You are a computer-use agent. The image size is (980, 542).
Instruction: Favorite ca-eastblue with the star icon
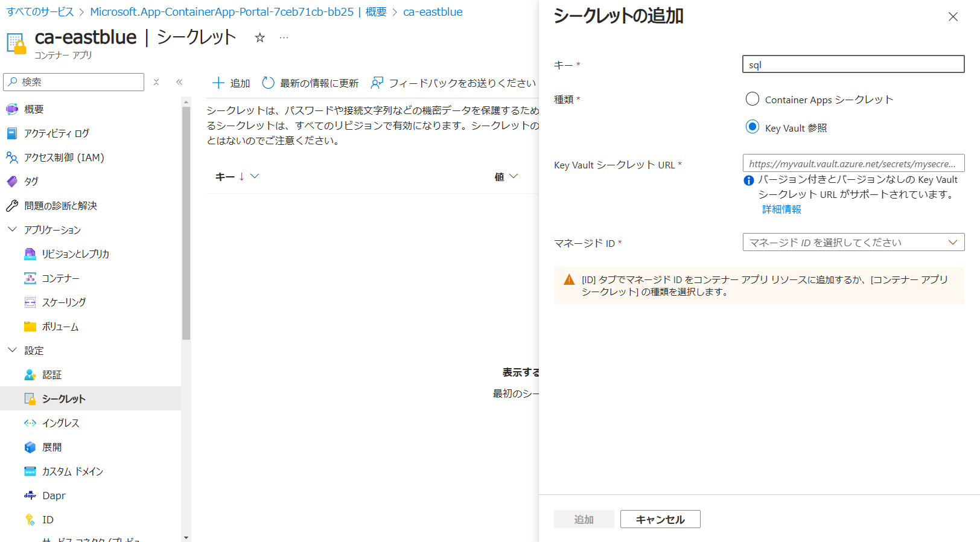click(x=260, y=37)
